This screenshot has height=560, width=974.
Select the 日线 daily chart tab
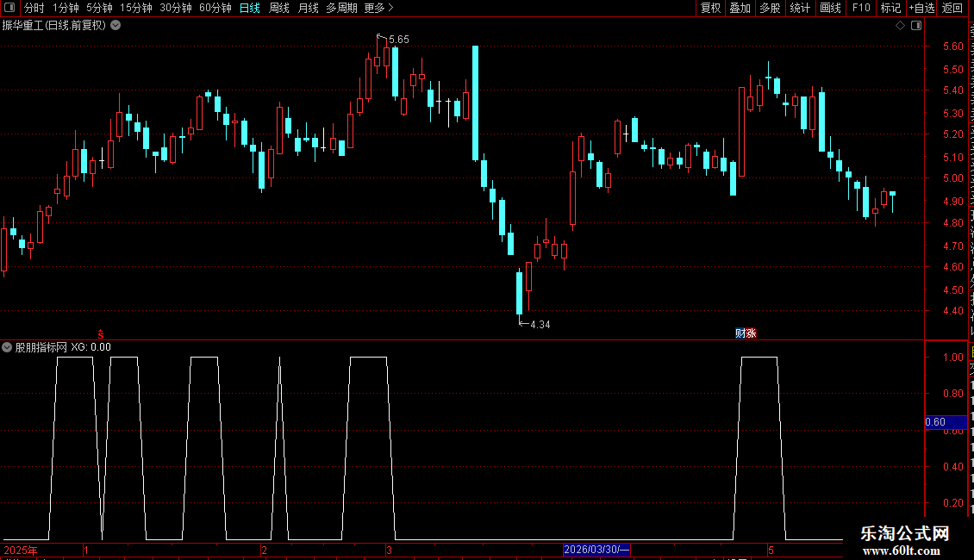(250, 8)
